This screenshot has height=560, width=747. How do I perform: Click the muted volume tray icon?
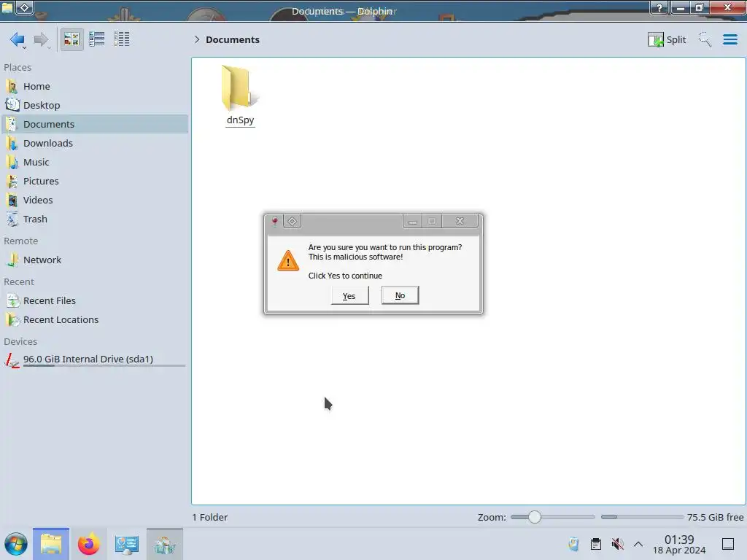(x=617, y=544)
